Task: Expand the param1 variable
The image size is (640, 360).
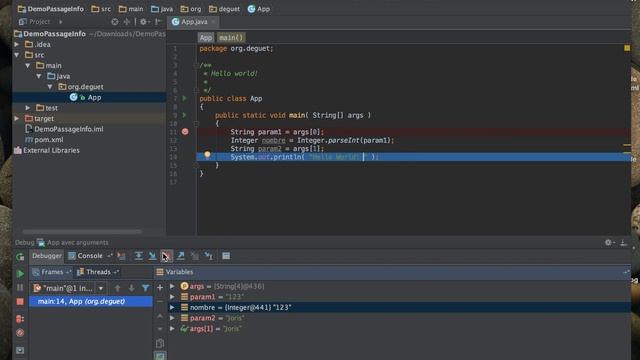Action: tap(172, 297)
